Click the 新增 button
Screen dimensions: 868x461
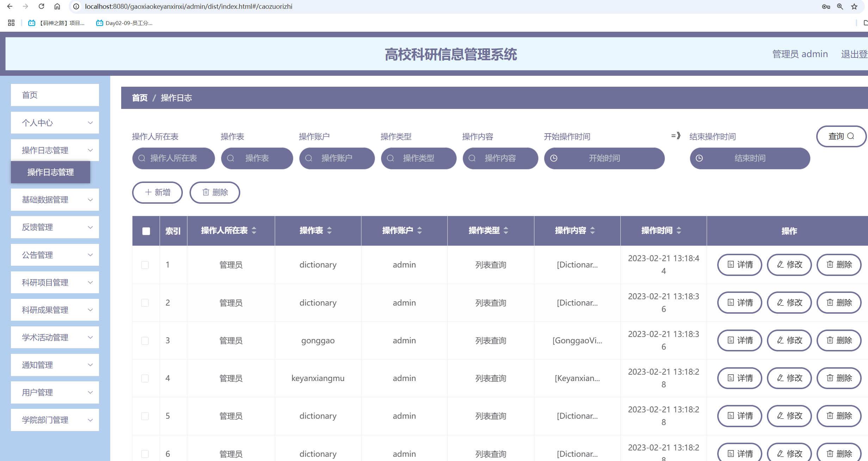pyautogui.click(x=157, y=192)
